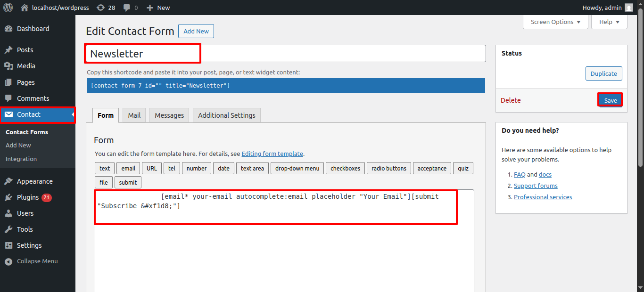The height and width of the screenshot is (292, 644).
Task: Click the Newsletter title input field
Action: 286,54
